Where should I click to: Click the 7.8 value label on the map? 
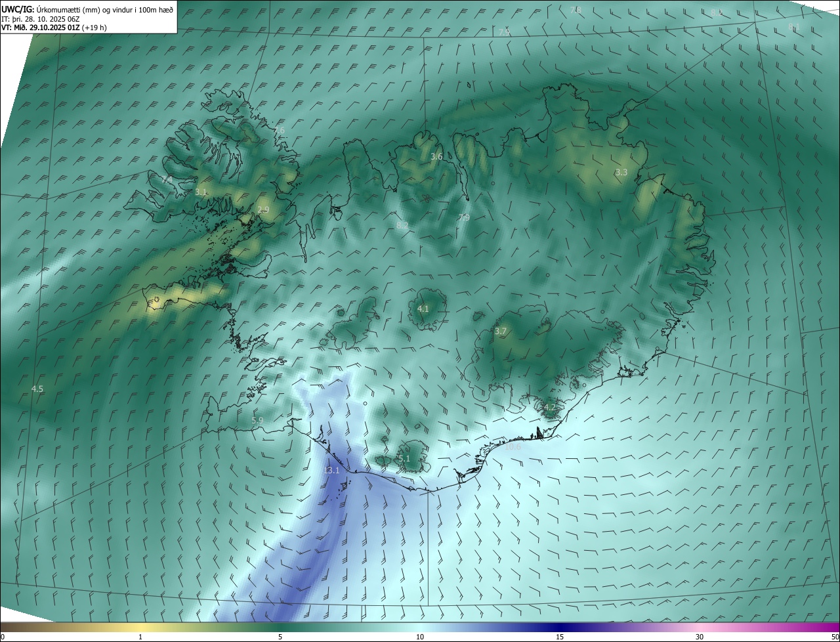(576, 10)
